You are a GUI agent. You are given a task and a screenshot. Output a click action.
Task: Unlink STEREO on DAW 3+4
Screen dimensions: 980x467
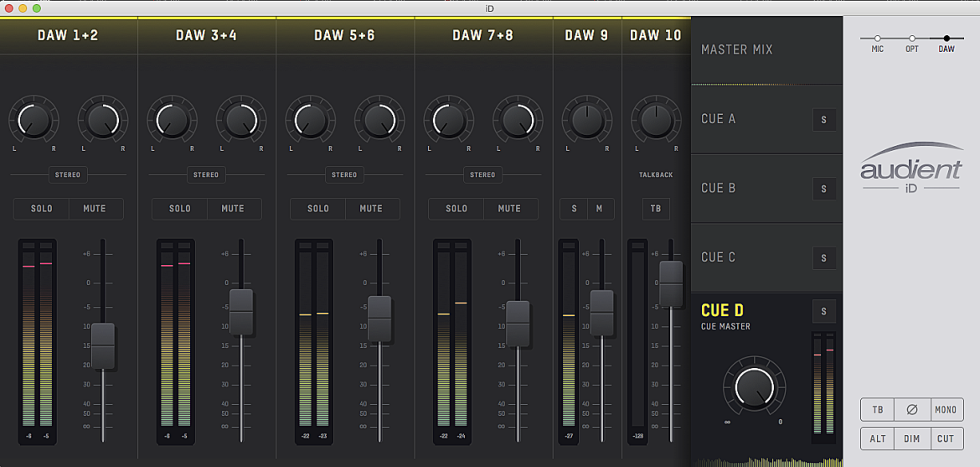[x=206, y=174]
